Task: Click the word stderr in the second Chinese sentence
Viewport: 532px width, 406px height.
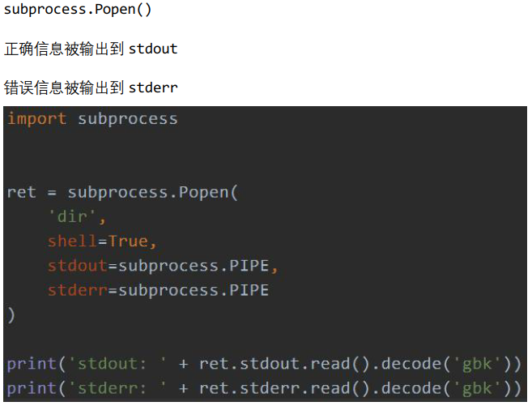Action: coord(153,87)
